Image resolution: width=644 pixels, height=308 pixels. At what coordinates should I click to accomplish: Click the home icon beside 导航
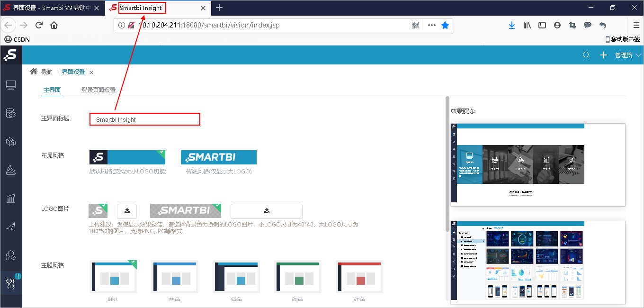(x=34, y=72)
